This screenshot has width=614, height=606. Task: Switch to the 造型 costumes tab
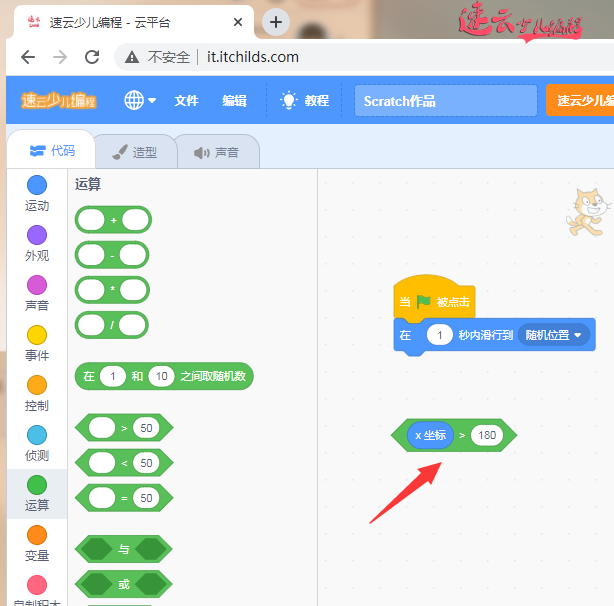coord(135,152)
